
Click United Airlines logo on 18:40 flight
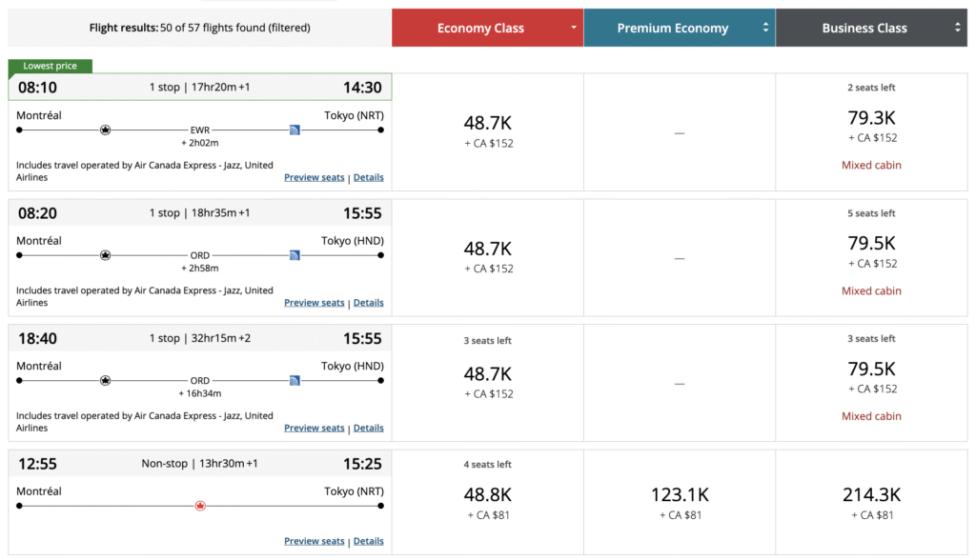(x=295, y=380)
